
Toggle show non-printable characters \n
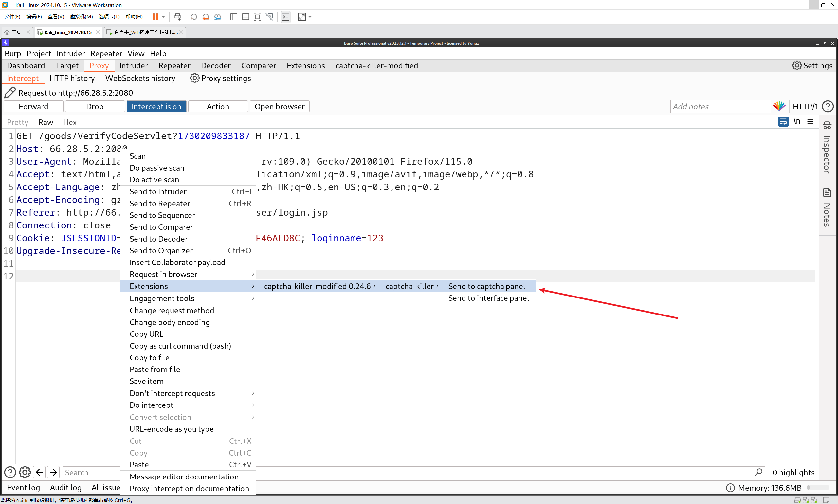pyautogui.click(x=797, y=122)
